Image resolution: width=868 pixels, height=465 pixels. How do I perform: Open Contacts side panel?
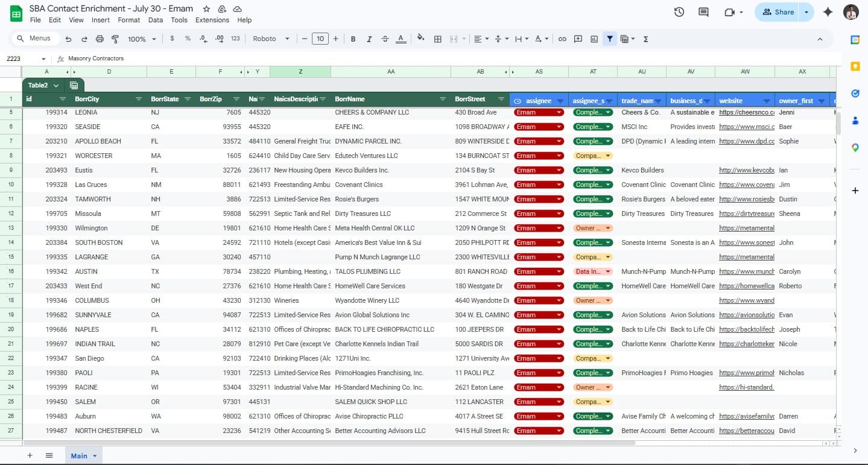pyautogui.click(x=855, y=121)
